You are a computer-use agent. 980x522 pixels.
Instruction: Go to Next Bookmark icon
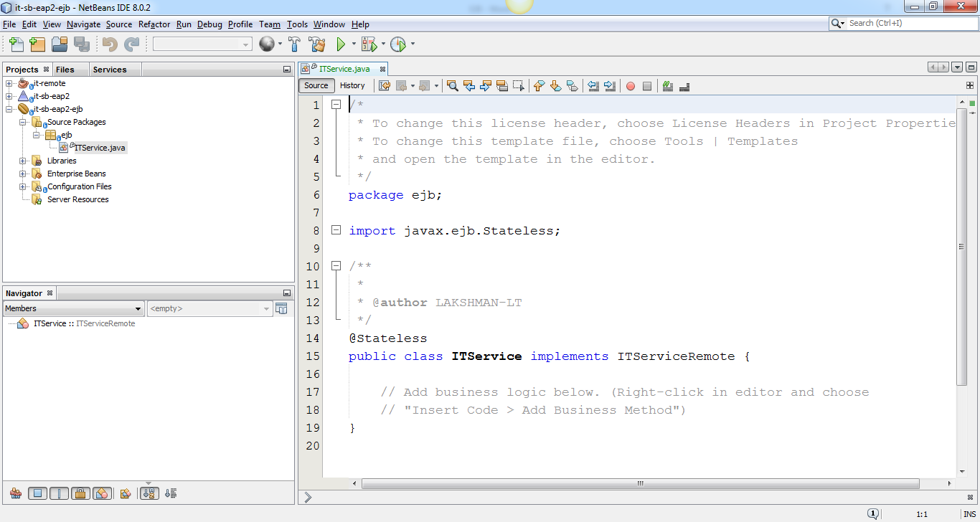tap(555, 86)
